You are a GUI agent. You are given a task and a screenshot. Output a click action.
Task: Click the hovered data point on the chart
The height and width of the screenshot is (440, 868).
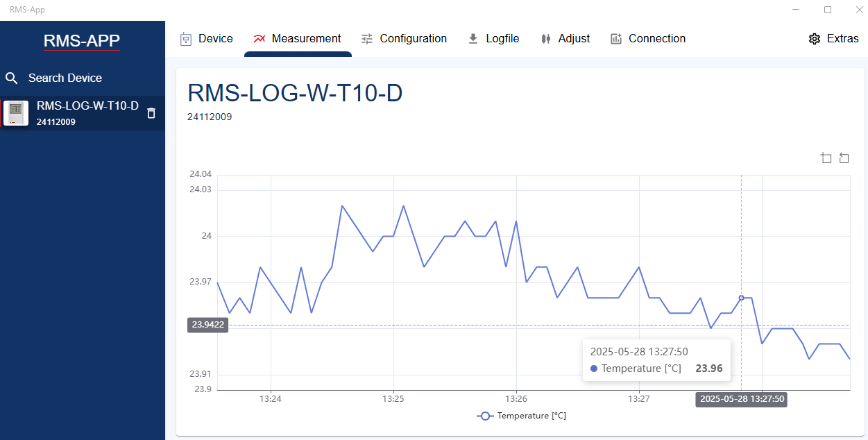pyautogui.click(x=741, y=298)
